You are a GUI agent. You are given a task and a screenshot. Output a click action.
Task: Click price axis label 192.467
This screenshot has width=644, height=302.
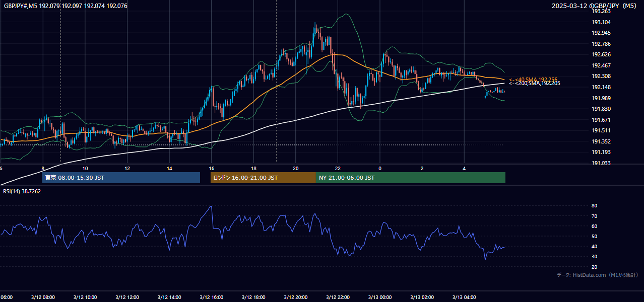click(x=601, y=65)
